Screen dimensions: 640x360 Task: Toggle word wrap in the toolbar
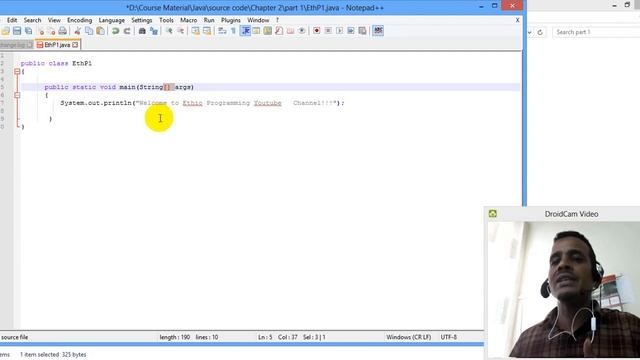pyautogui.click(x=222, y=31)
